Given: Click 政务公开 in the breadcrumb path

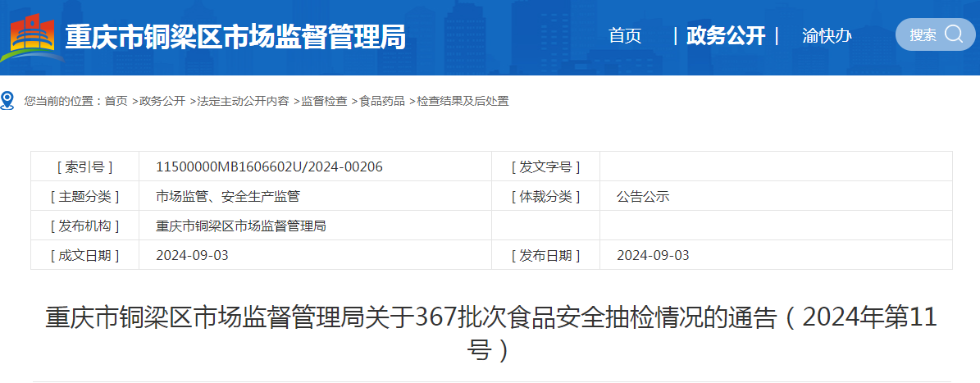Looking at the screenshot, I should (162, 101).
